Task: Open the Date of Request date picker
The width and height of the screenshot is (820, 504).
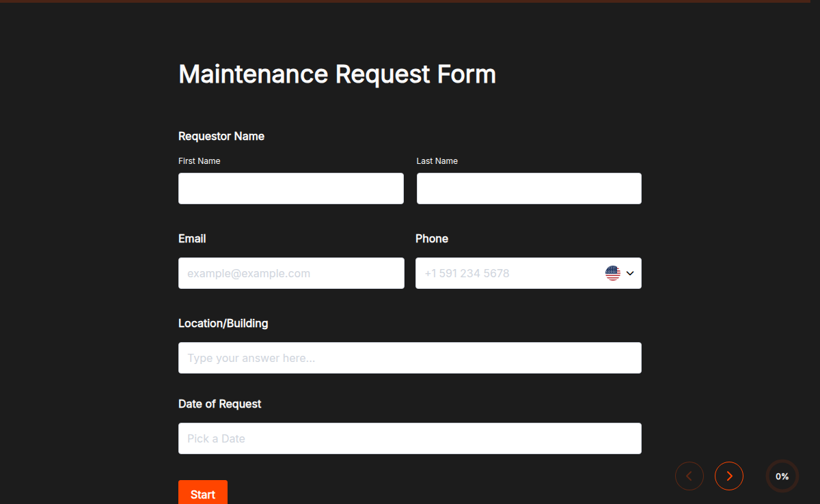Action: click(x=409, y=438)
